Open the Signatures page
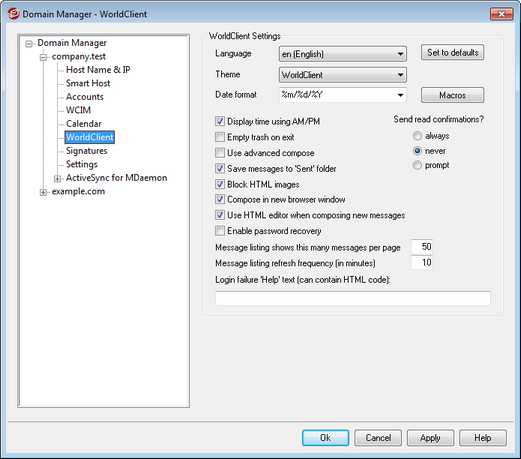Viewport: 521px width, 459px height. click(87, 151)
